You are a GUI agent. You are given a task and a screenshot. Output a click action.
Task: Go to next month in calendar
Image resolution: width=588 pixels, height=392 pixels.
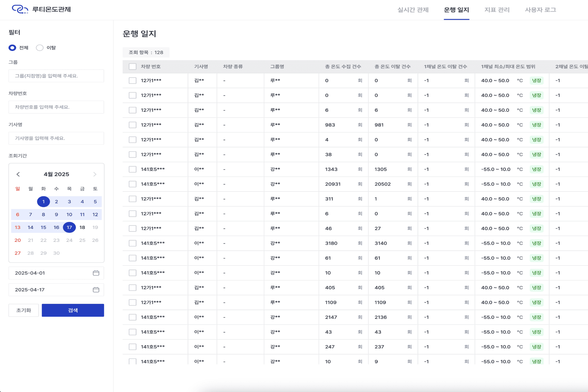(x=95, y=174)
